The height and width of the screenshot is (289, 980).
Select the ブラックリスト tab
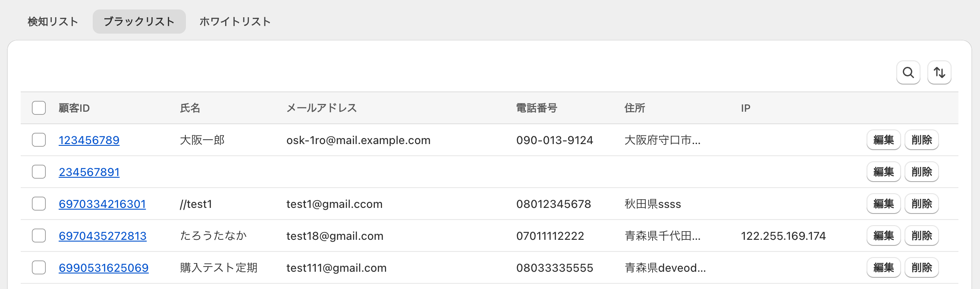tap(139, 22)
